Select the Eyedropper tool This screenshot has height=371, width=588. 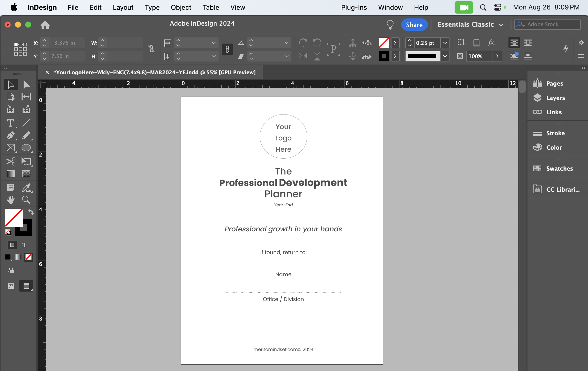[x=26, y=188]
